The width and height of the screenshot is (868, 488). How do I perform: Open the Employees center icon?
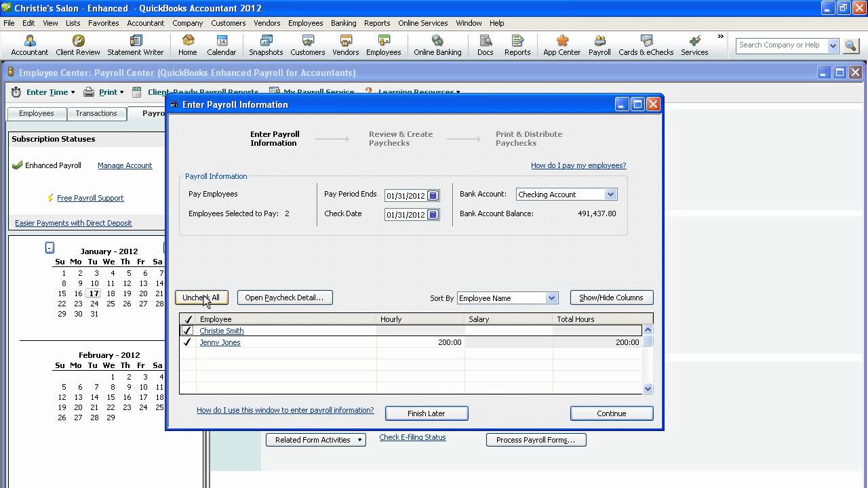(384, 45)
